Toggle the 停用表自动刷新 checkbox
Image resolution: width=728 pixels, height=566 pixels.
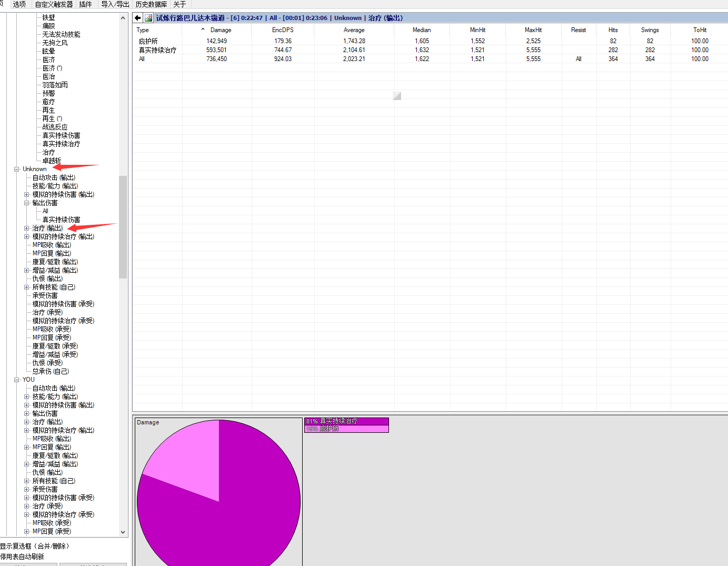tap(22, 557)
